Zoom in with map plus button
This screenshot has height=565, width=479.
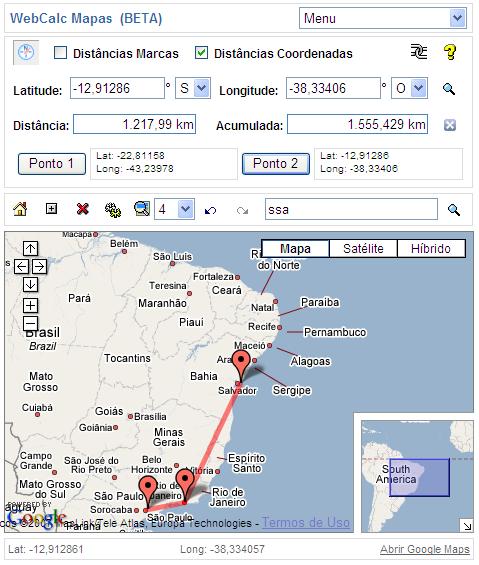(30, 305)
